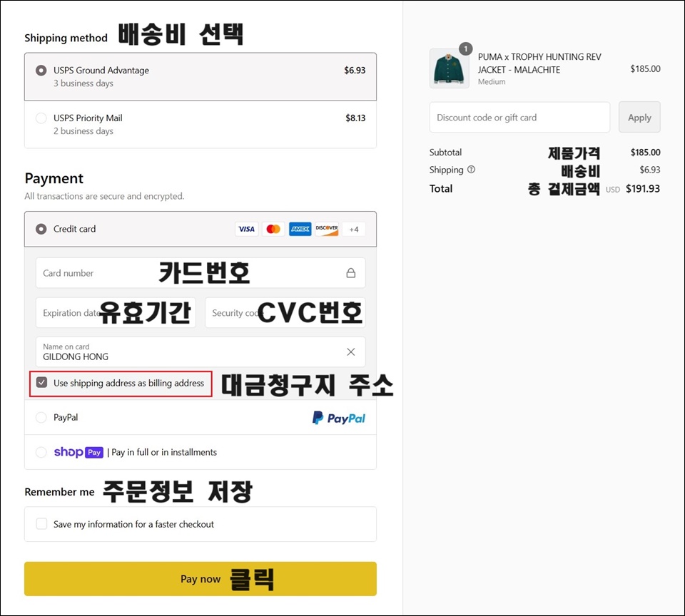Screen dimensions: 685x616
Task: Click 'Pay in full or in installments' text
Action: 164,452
